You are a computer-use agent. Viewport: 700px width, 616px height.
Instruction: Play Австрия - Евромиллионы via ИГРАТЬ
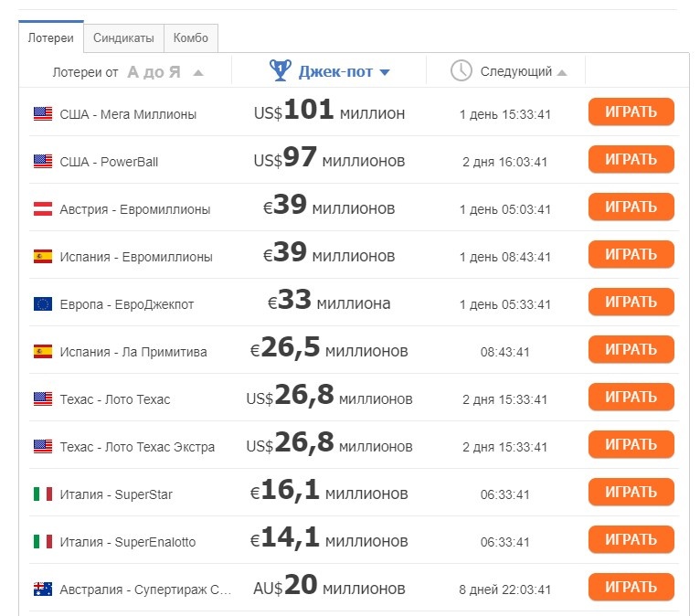click(631, 207)
